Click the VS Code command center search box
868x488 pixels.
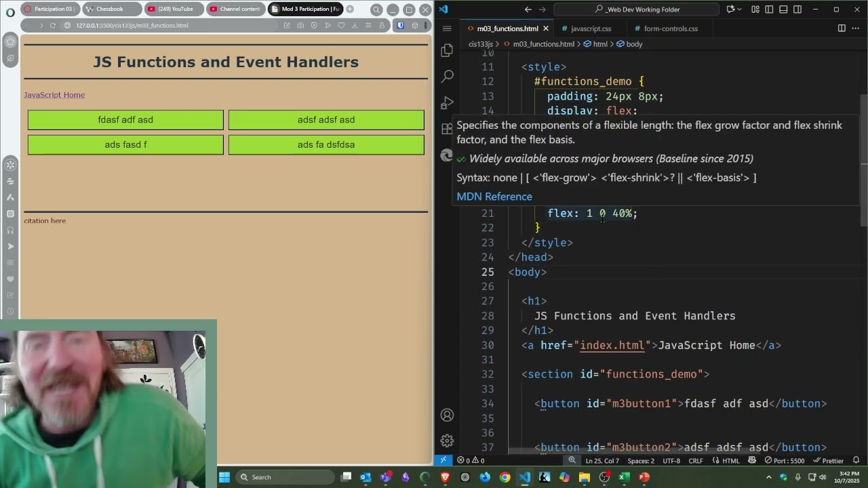(x=636, y=9)
